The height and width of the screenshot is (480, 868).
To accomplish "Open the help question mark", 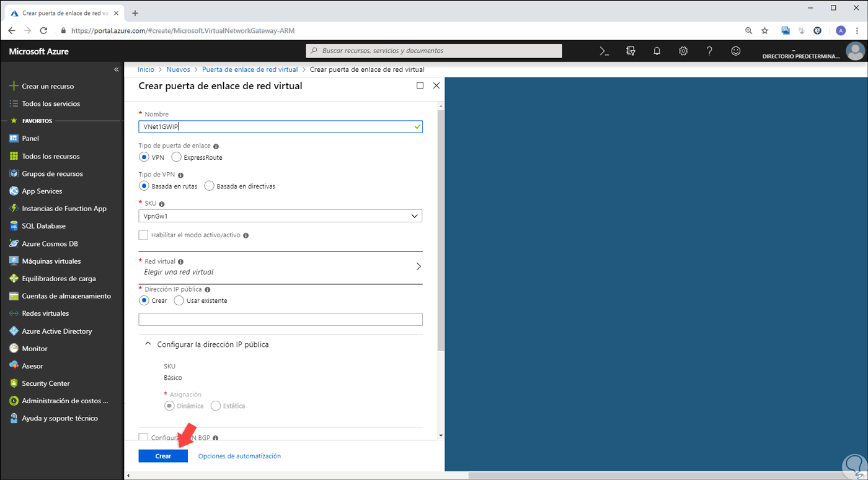I will pos(709,51).
